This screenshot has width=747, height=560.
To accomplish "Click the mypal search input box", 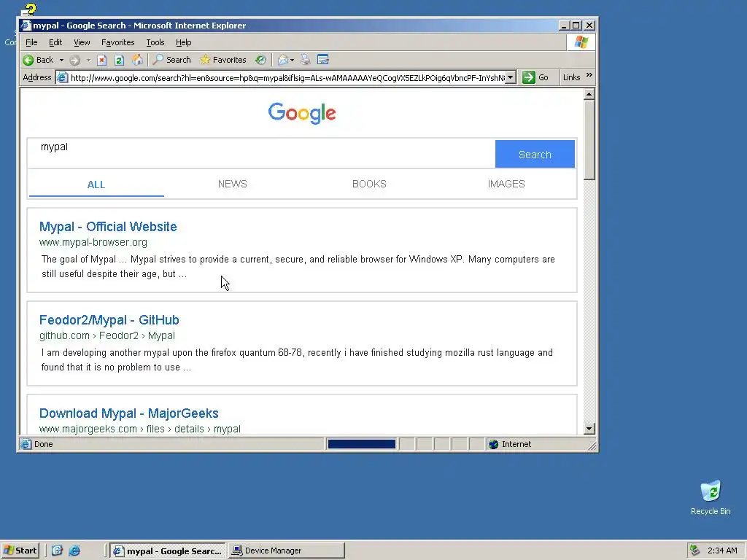I will [x=261, y=153].
